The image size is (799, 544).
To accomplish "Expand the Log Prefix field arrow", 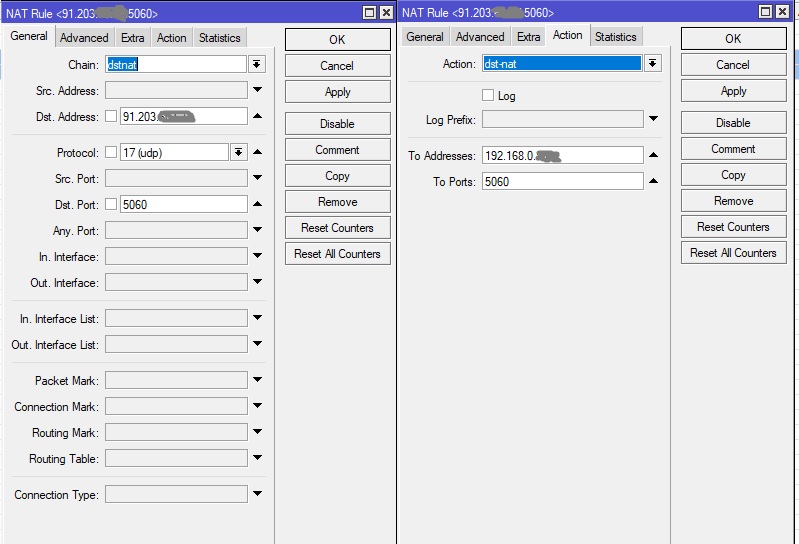I will 653,119.
